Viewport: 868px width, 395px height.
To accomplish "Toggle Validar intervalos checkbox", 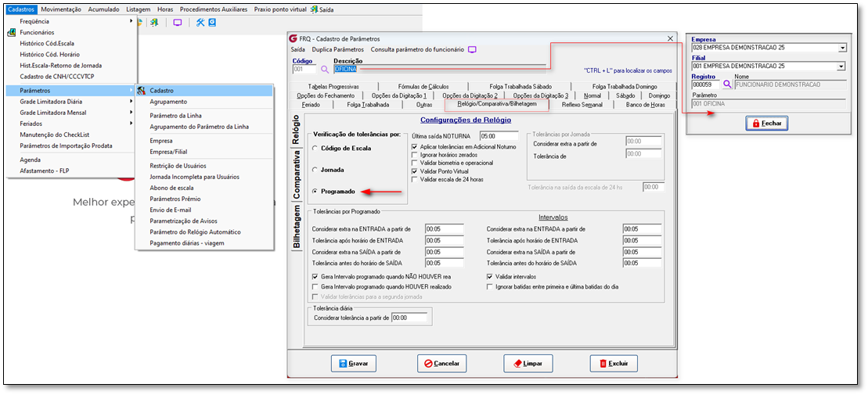I will [x=489, y=277].
